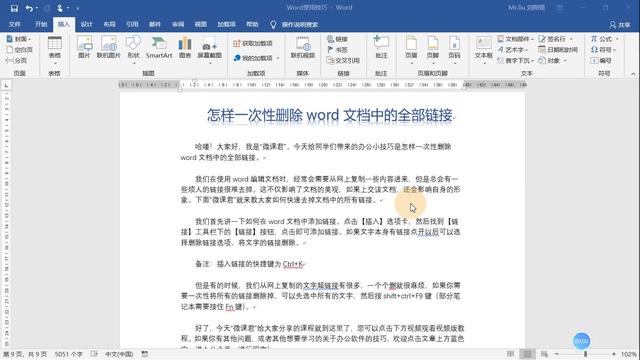Click 日期和时间 (Date & Time)

click(x=558, y=49)
